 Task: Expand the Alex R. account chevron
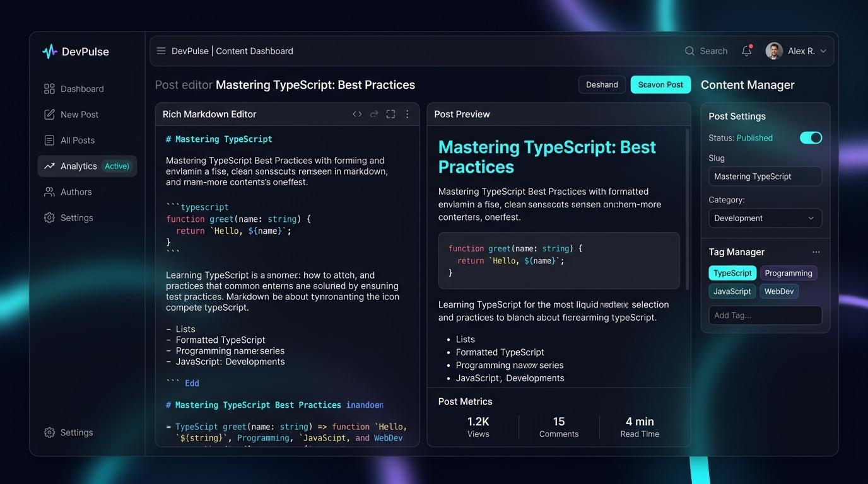pos(823,52)
